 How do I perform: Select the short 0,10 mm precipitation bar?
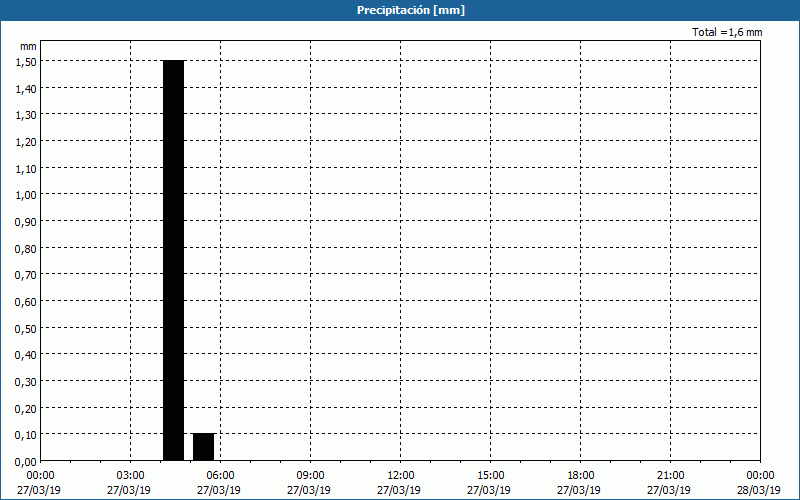coord(204,447)
